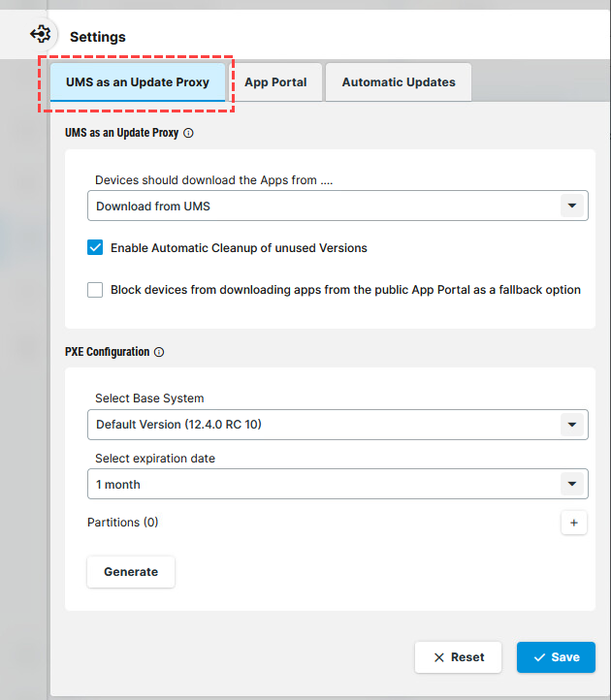
Task: Expand the Select expiration date dropdown arrow
Action: pos(572,485)
